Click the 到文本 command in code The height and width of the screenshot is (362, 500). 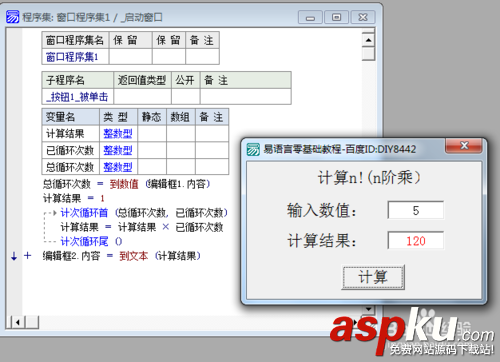click(x=134, y=256)
